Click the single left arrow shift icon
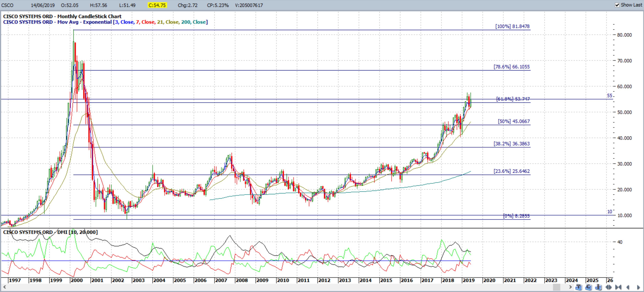This screenshot has height=292, width=644. [628, 287]
